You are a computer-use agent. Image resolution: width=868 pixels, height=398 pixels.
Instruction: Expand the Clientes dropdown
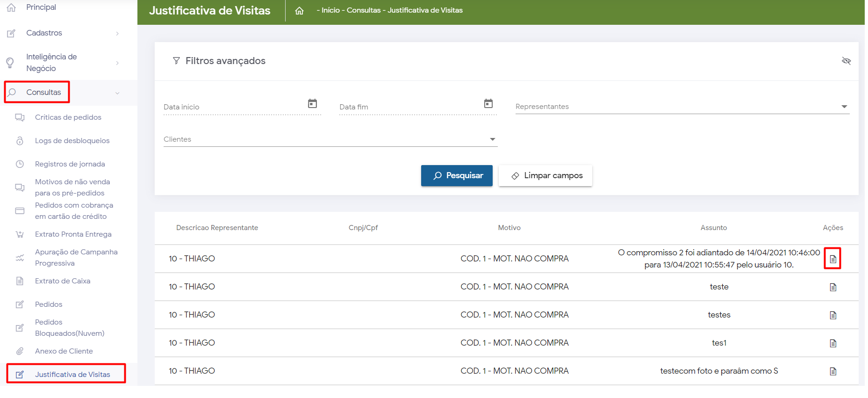coord(492,139)
